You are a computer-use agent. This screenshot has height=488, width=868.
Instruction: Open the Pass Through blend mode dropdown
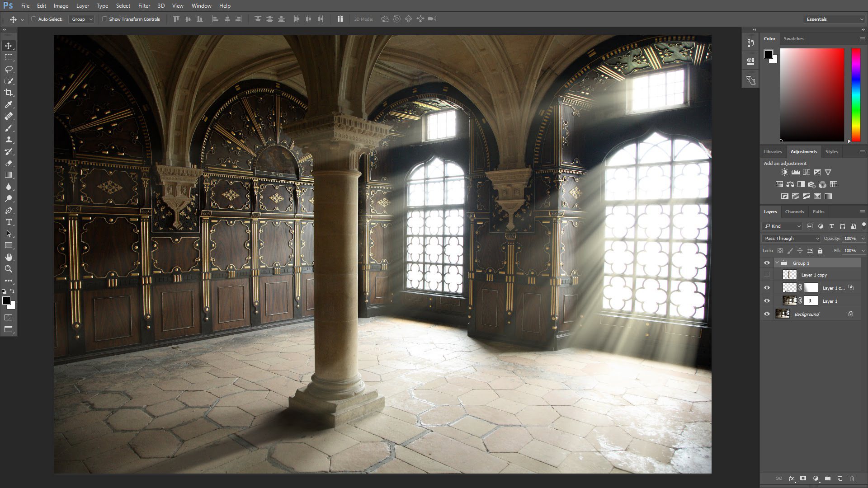[791, 238]
